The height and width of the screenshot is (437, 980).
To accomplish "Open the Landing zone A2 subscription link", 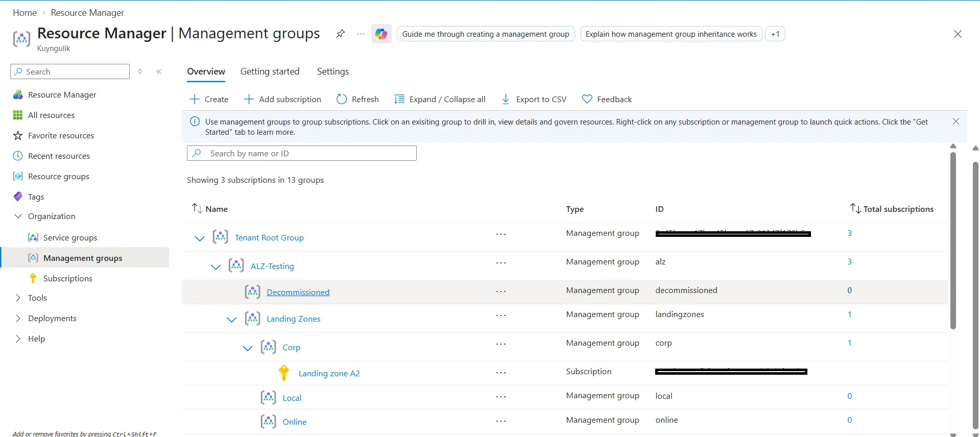I will coord(329,373).
